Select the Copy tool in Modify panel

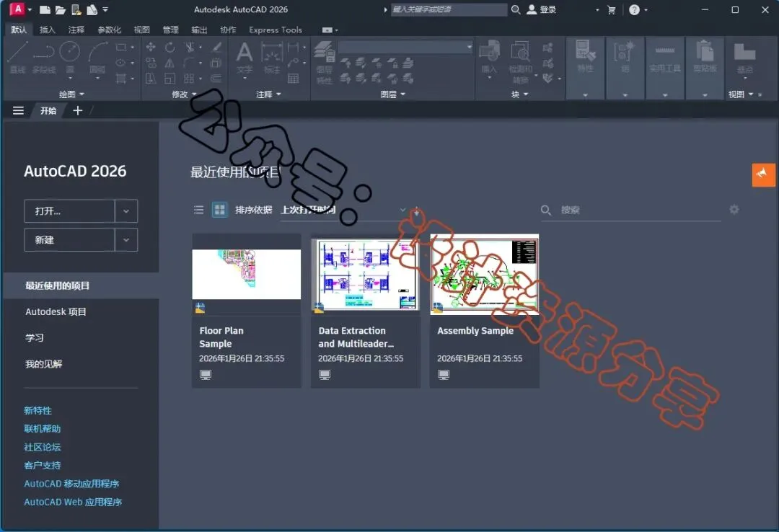coord(151,63)
